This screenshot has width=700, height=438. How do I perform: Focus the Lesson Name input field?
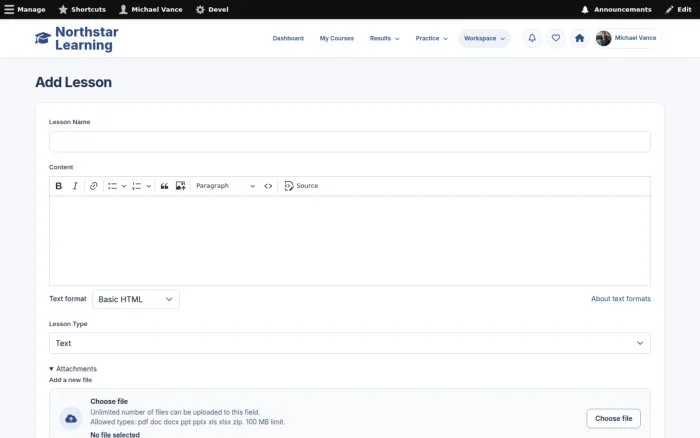[350, 142]
